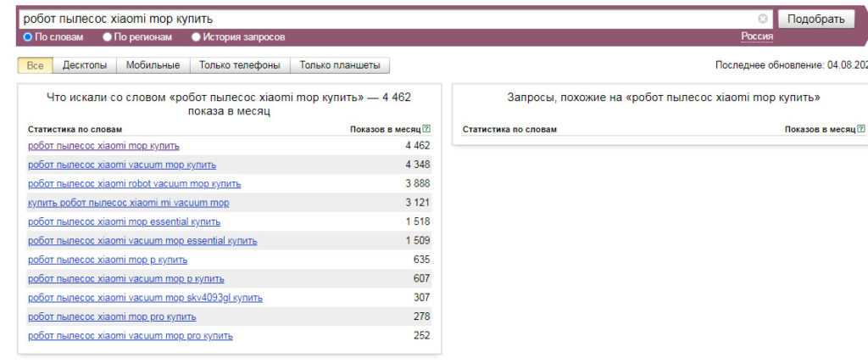This screenshot has height=364, width=868.
Task: Switch to 'Только телефоны' tab
Action: pos(240,65)
